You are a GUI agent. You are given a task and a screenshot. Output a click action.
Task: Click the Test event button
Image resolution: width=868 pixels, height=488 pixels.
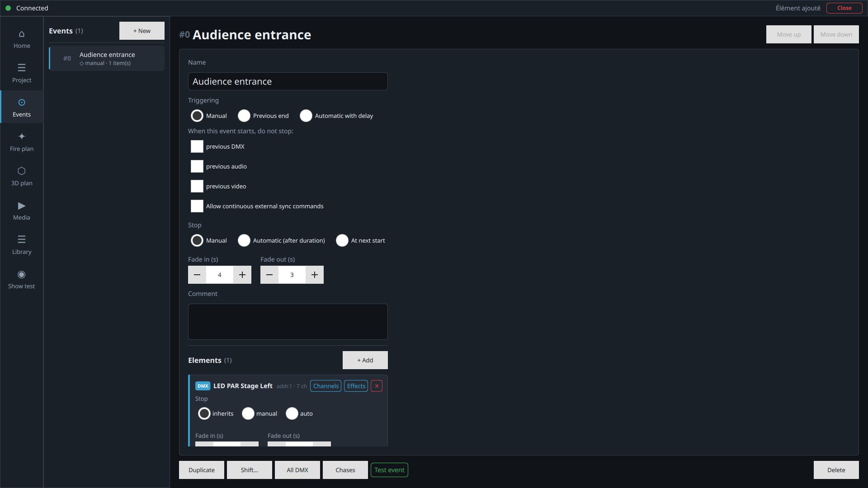coord(389,470)
